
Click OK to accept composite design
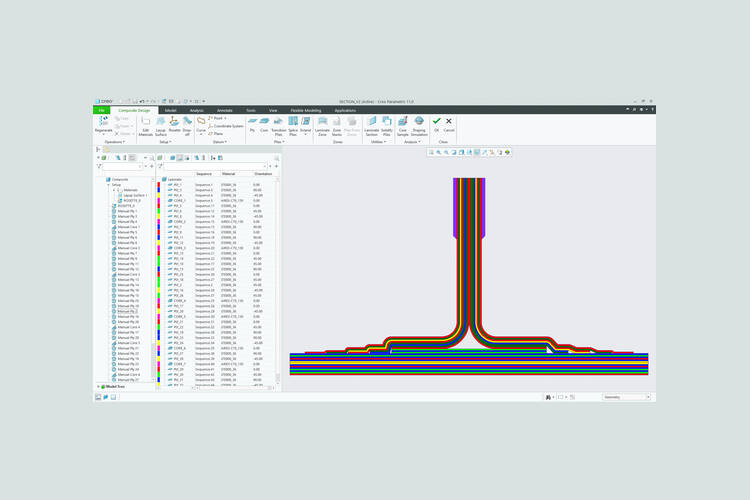tap(436, 123)
